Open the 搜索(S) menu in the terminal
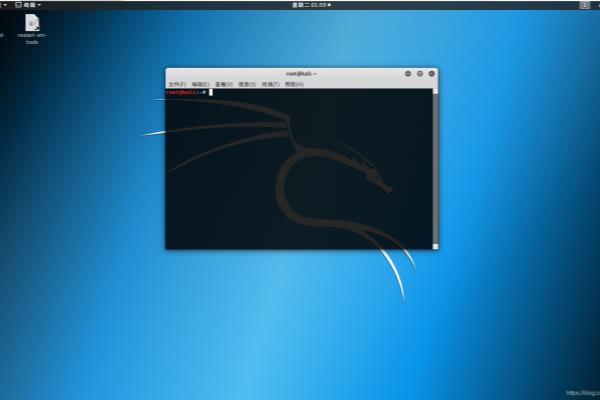 [247, 84]
